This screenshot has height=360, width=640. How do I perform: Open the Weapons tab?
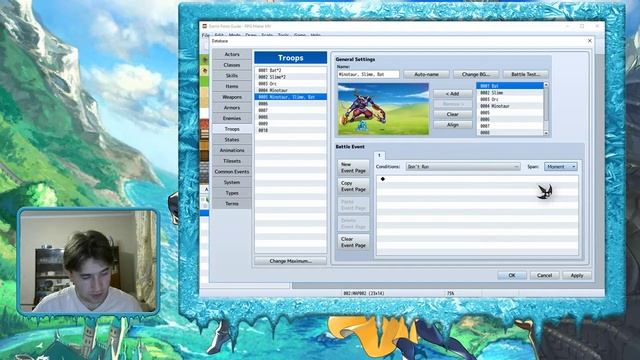point(231,97)
